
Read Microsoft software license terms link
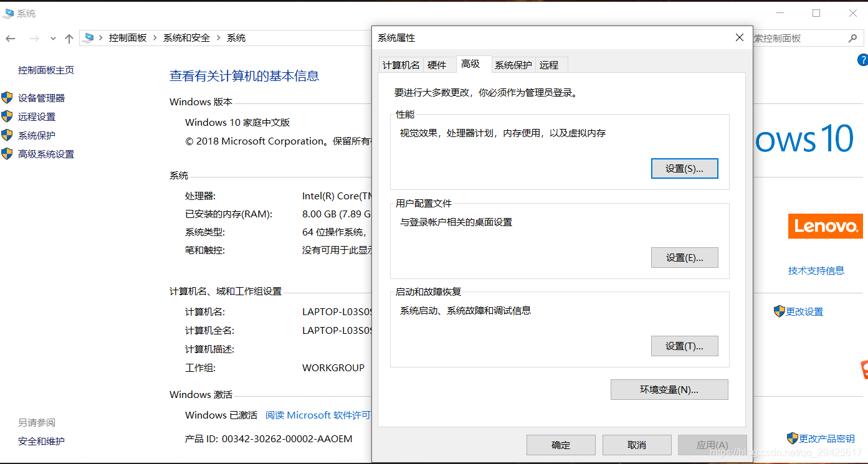pyautogui.click(x=318, y=415)
